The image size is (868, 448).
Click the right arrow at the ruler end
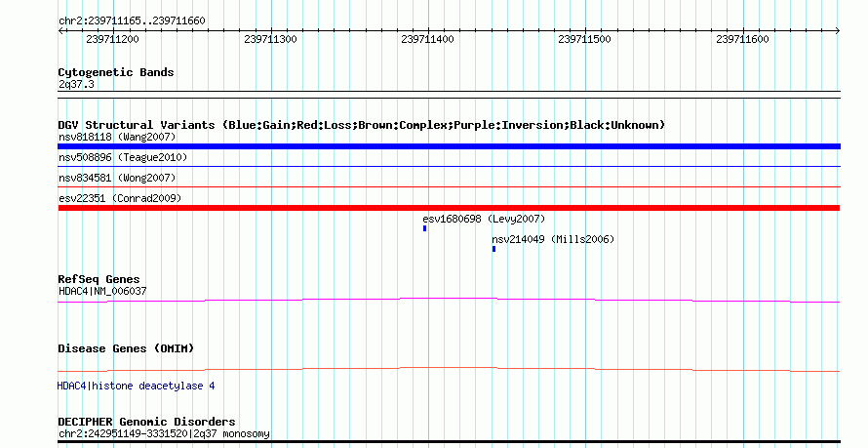[838, 31]
